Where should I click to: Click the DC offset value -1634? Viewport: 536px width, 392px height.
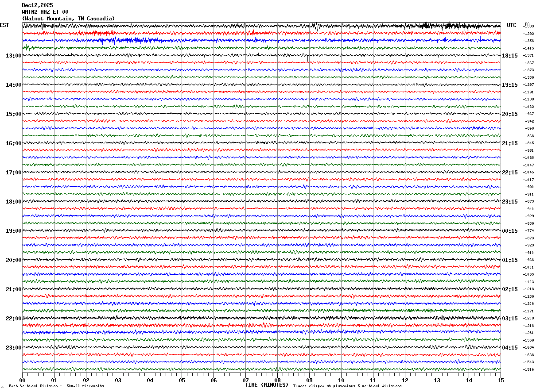click(528, 347)
